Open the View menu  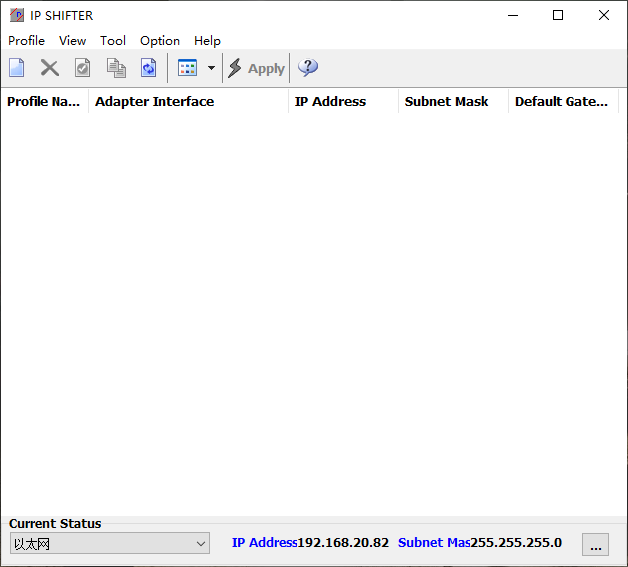72,40
